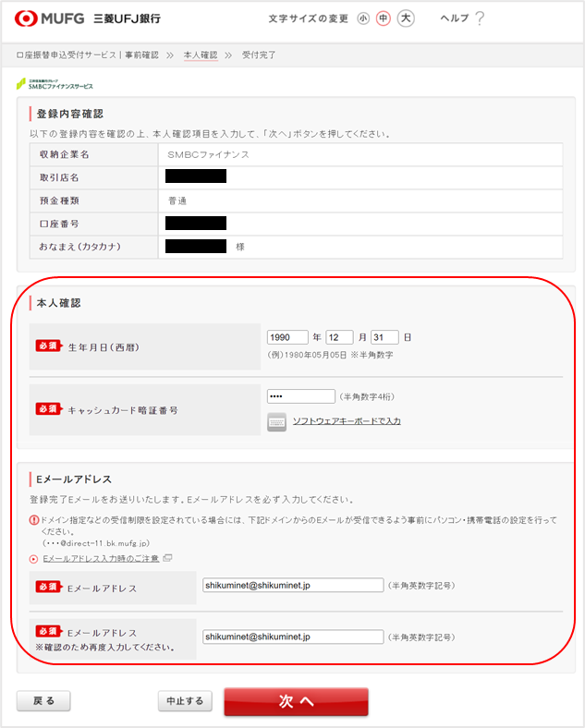Set font size to small (小)
585x728 pixels.
click(363, 18)
